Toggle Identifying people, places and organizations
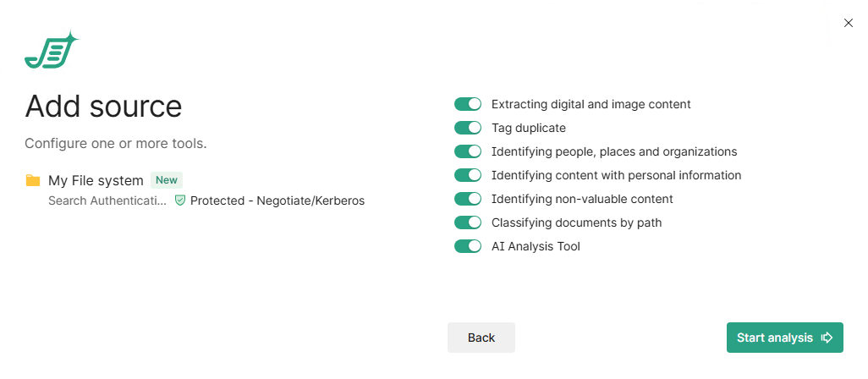Image resolution: width=868 pixels, height=379 pixels. tap(468, 151)
